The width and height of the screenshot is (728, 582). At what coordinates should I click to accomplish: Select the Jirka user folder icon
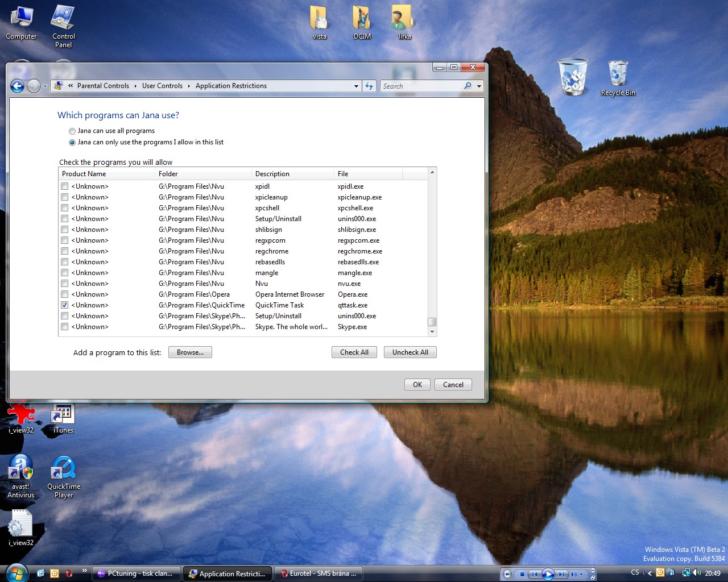[x=404, y=23]
